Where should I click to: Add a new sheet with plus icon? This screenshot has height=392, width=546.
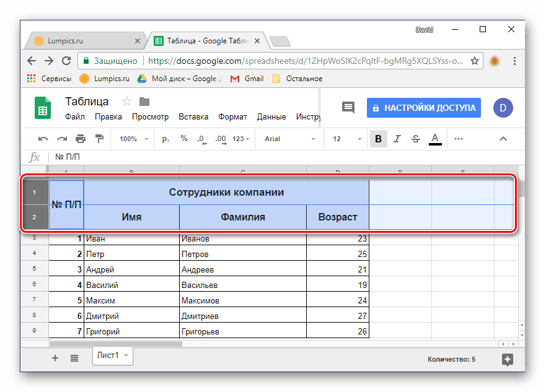(x=55, y=357)
